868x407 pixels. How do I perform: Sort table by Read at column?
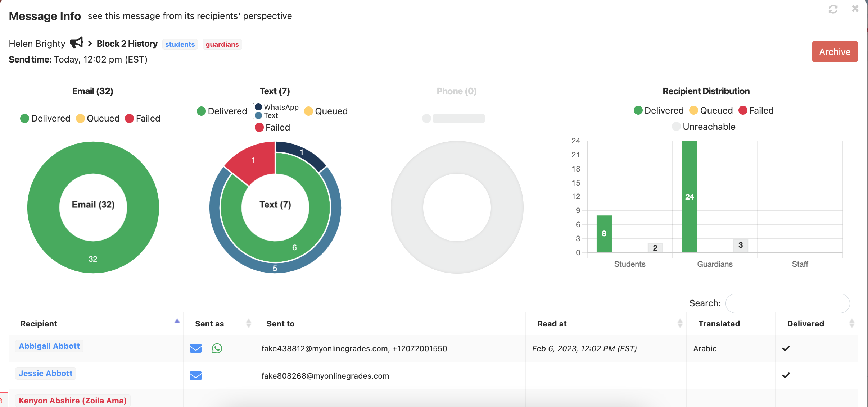point(552,324)
